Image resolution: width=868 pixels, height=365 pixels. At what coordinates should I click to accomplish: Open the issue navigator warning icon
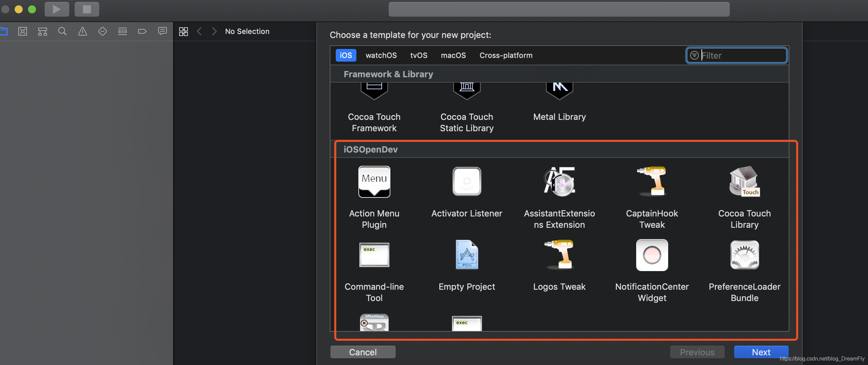[83, 31]
